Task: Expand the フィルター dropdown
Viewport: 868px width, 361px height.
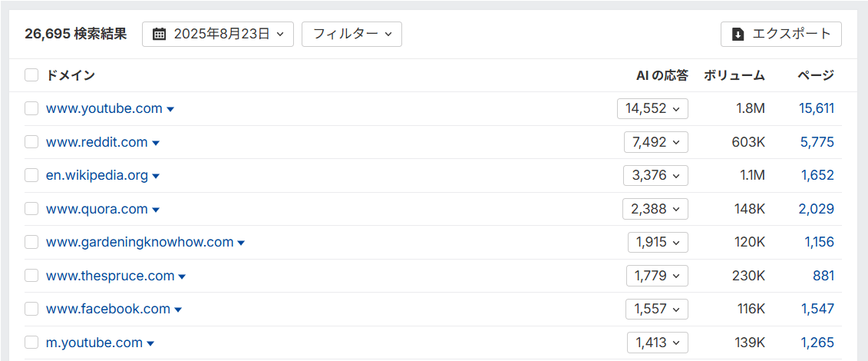Action: pos(351,34)
